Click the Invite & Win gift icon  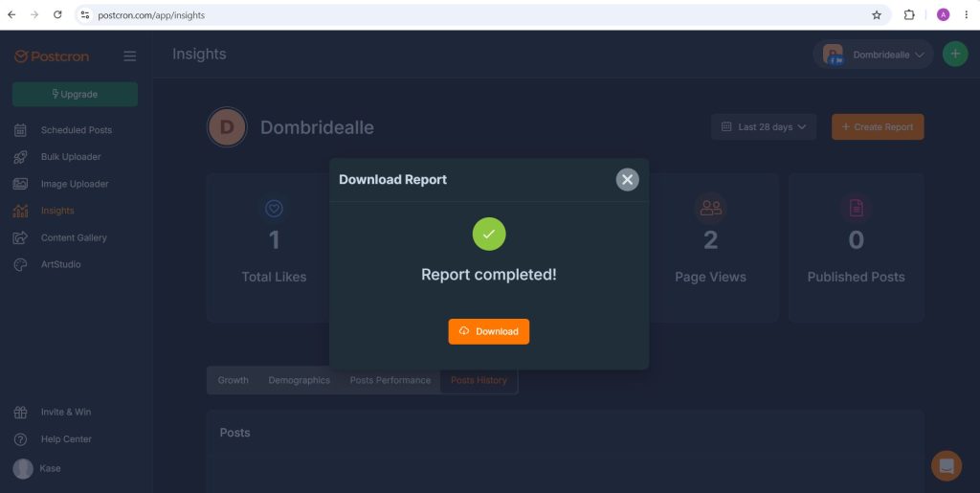[x=21, y=413]
